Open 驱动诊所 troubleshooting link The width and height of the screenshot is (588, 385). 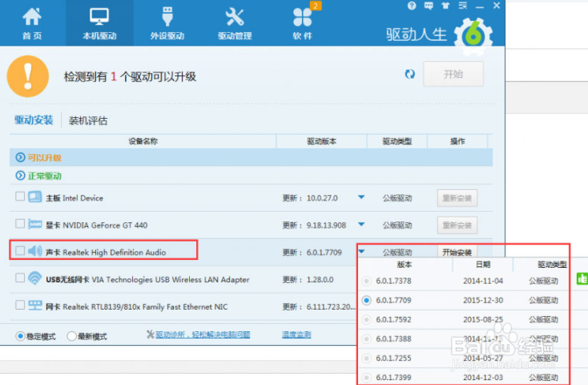(x=203, y=334)
